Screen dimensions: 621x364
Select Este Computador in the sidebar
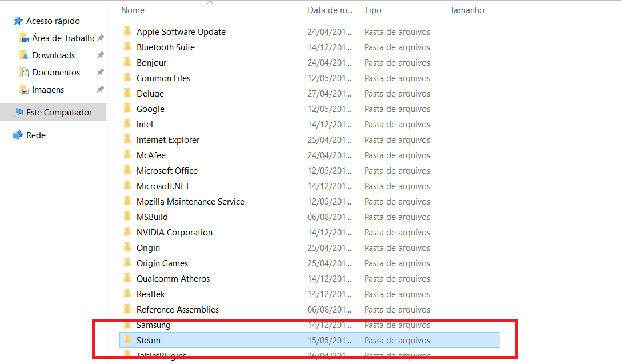[x=54, y=112]
